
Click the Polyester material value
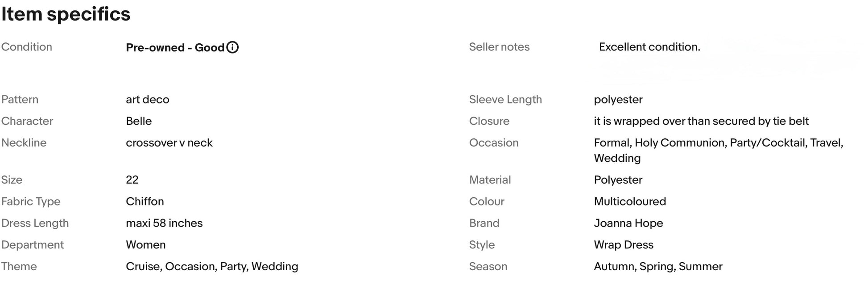click(x=618, y=180)
